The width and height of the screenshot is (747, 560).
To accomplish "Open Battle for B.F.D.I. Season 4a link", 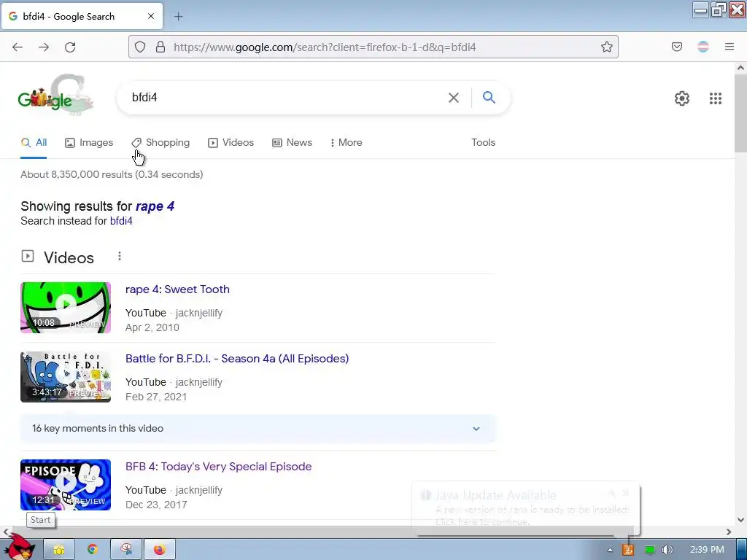I will point(237,359).
